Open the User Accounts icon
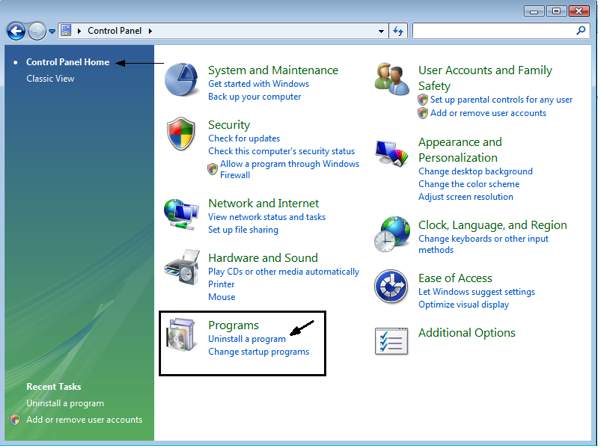Image resolution: width=600 pixels, height=448 pixels. [391, 80]
